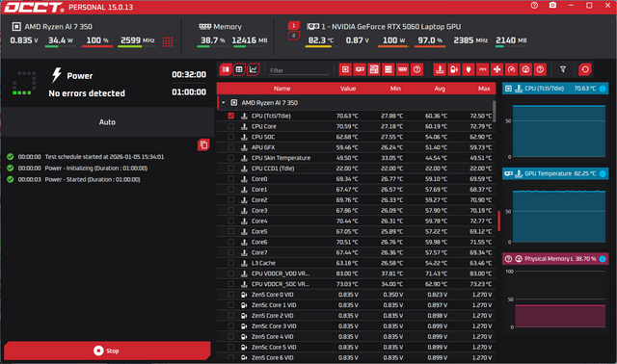Click the CPU VDDCR_VDD VR row name

pyautogui.click(x=281, y=273)
